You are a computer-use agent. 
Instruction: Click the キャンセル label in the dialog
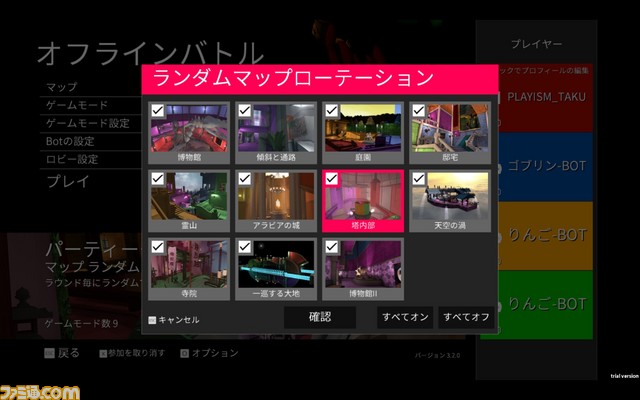pyautogui.click(x=179, y=320)
